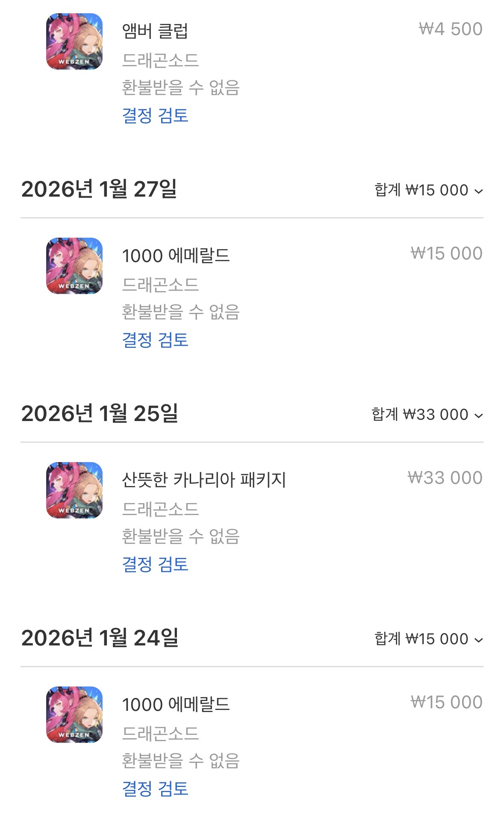This screenshot has height=813, width=504.
Task: Select the 앰버 클럽 purchase title
Action: (155, 31)
